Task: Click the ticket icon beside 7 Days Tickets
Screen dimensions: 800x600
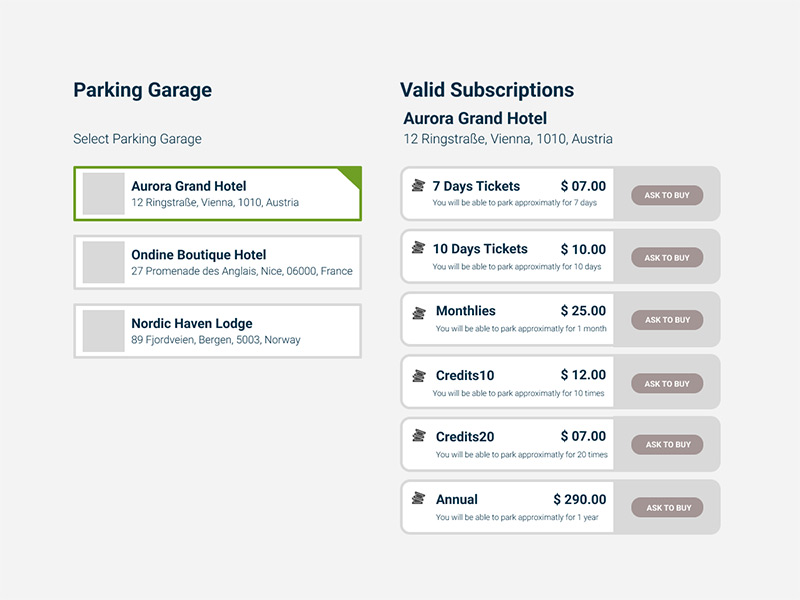Action: pos(418,186)
